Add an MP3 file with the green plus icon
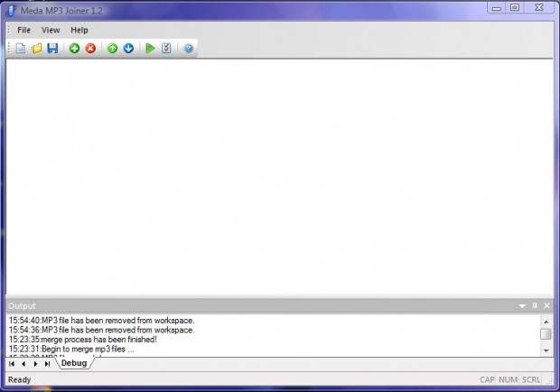 [x=74, y=48]
